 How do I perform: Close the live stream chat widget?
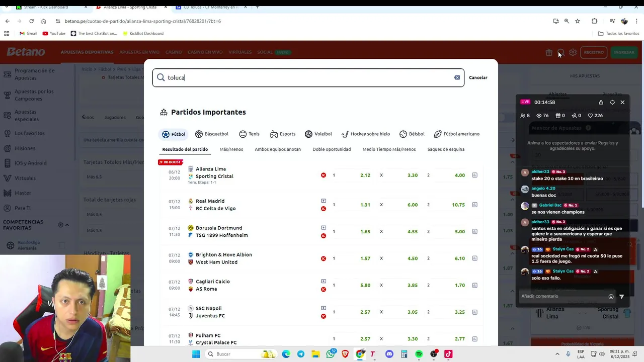622,102
